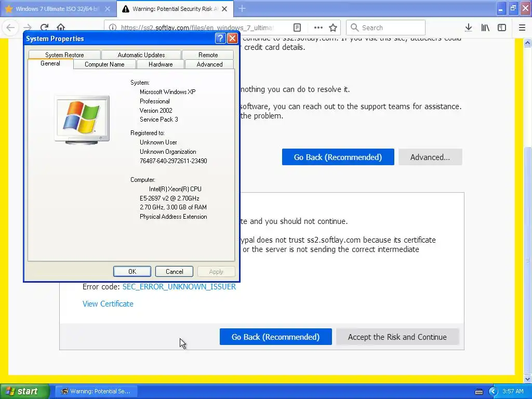Screen dimensions: 532x399
Task: Click the vertical scrollbar thumb
Action: (x=528, y=260)
